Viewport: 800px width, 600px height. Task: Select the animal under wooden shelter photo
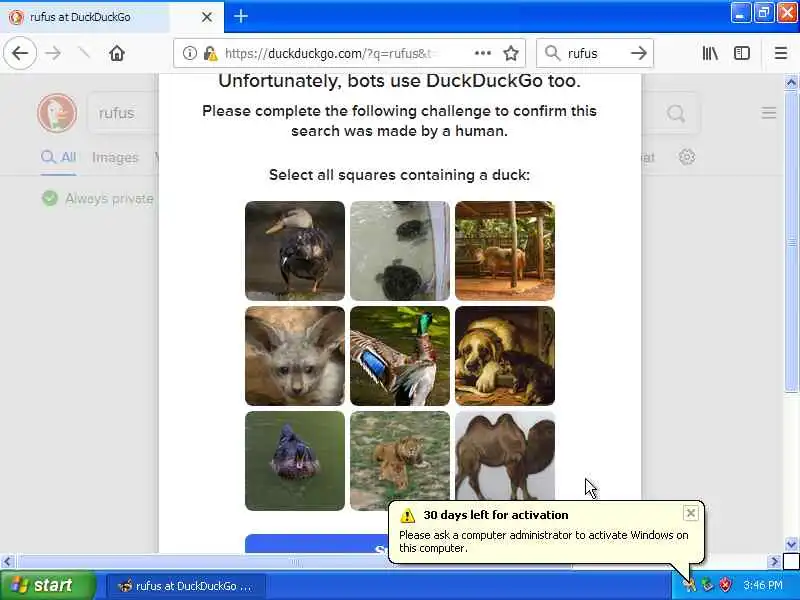point(505,251)
